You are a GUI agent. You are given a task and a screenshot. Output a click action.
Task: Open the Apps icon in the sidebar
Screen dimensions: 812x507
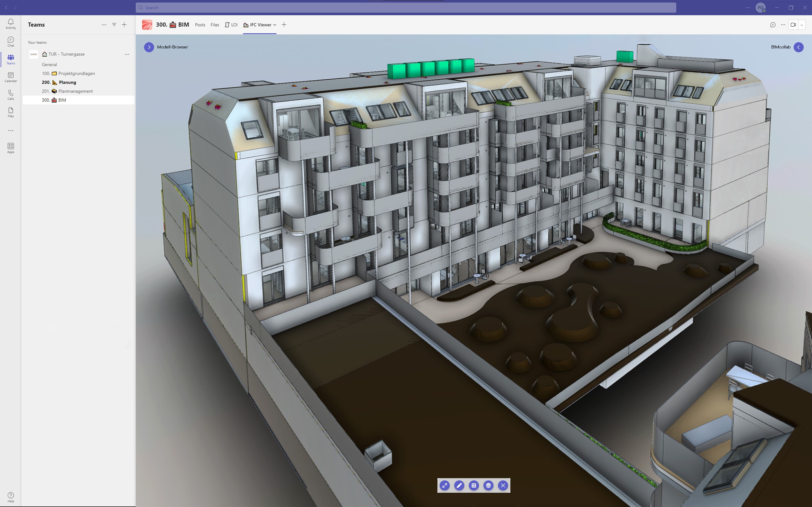[x=11, y=148]
